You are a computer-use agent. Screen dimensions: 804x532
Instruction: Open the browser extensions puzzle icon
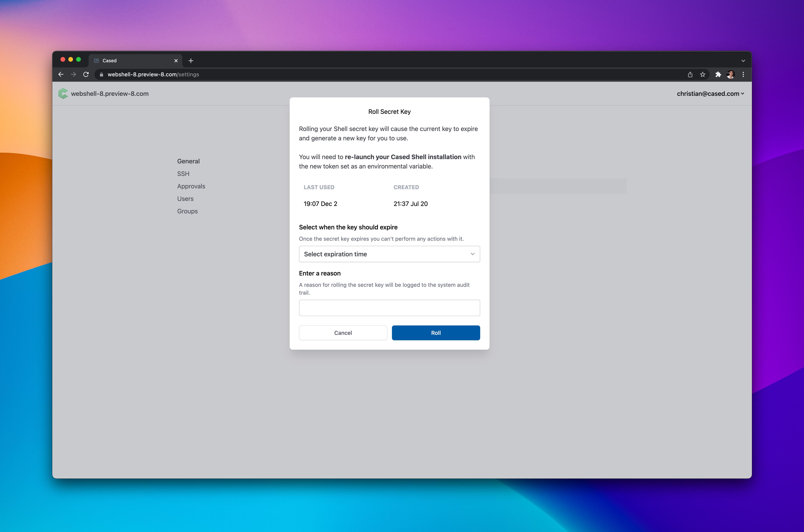click(x=718, y=74)
